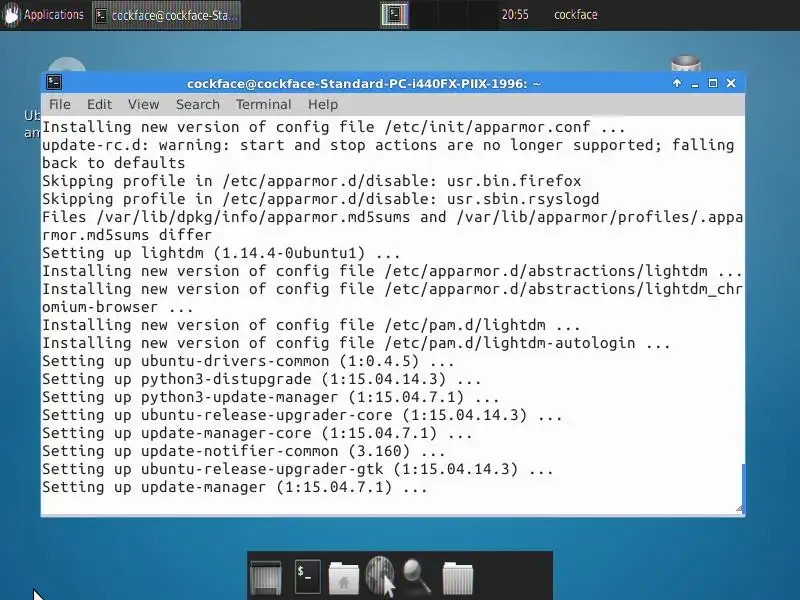Click the line "Setting up ubuntu-release-upgrader-gtk"
Viewport: 800px width, 600px height.
click(x=297, y=469)
